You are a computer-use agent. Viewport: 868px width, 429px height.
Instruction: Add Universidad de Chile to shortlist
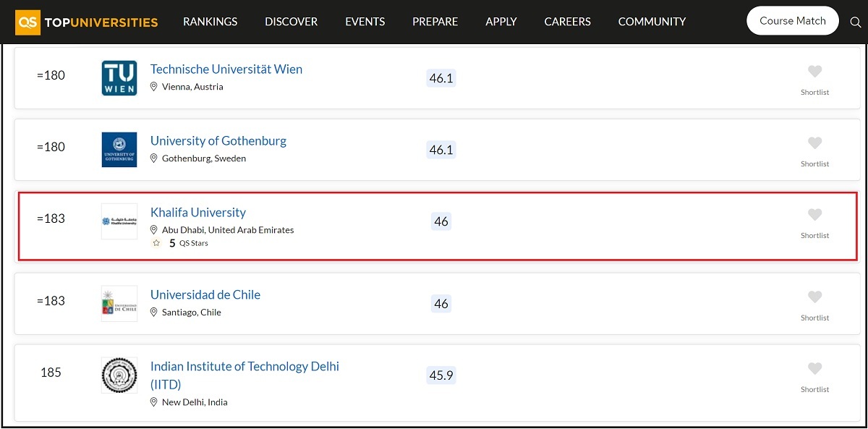click(x=814, y=297)
